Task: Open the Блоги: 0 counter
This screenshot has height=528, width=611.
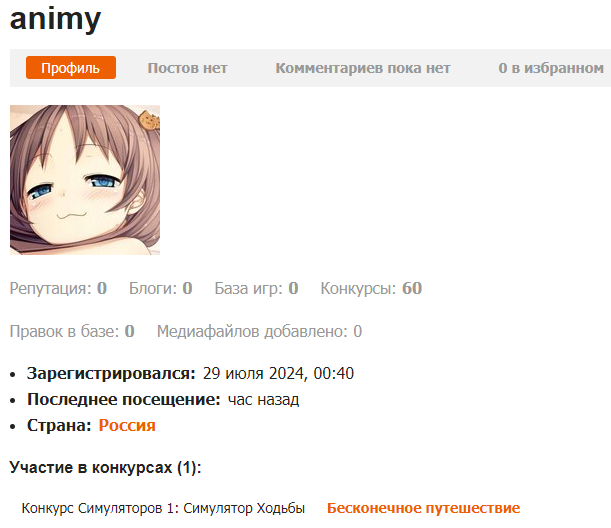Action: tap(161, 288)
